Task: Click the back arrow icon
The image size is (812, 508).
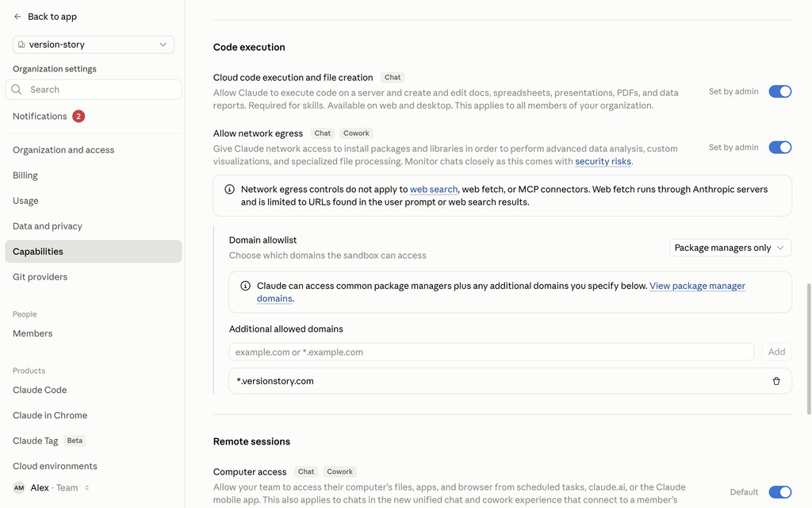Action: [17, 17]
